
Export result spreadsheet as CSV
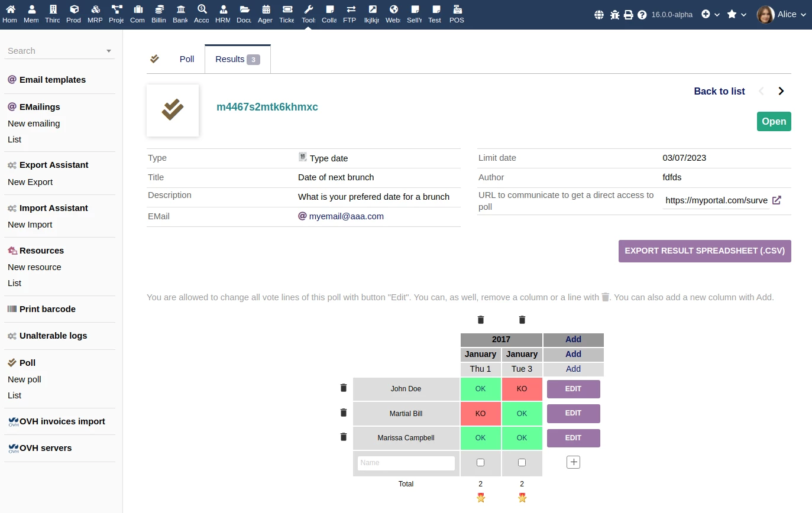point(704,251)
